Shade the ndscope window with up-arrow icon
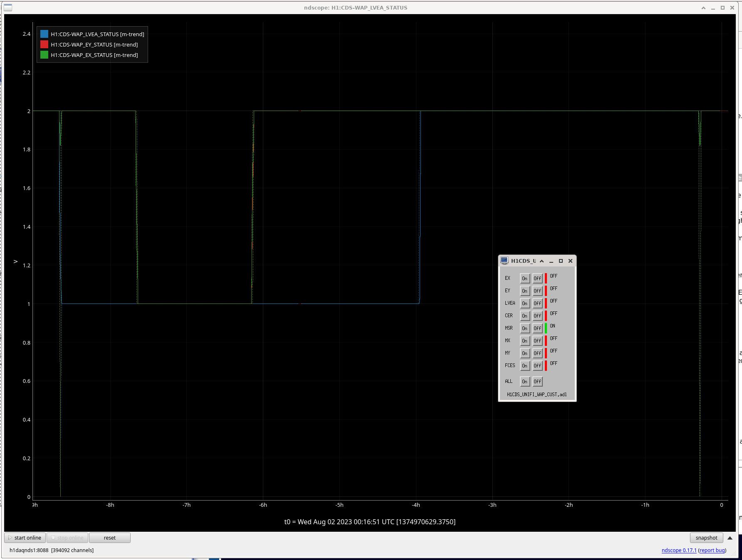Screen dimensions: 742x560 point(703,8)
